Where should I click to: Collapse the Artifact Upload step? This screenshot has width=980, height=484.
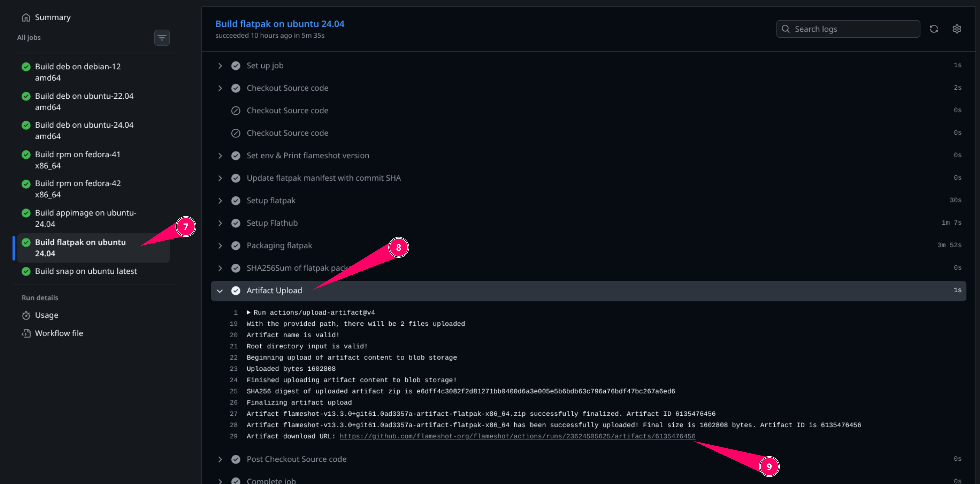pos(220,291)
